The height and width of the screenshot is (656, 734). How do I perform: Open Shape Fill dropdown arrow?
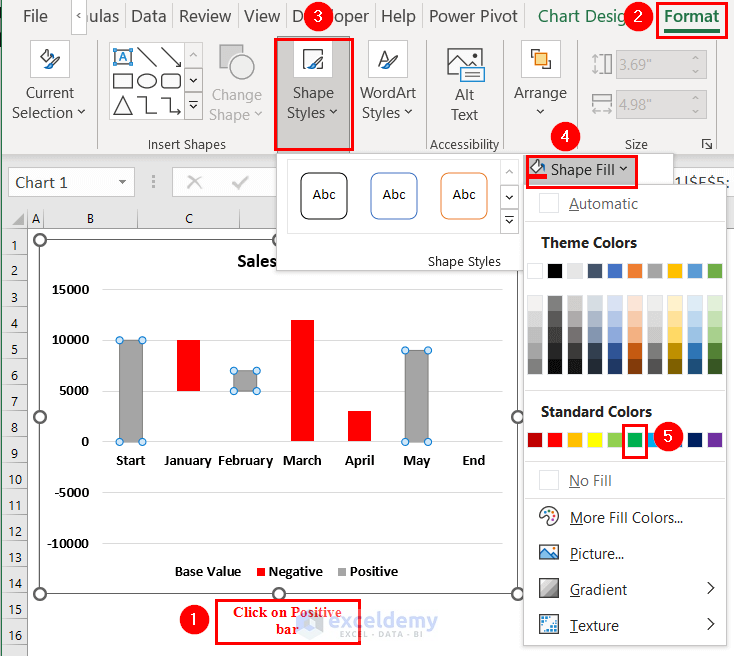point(624,169)
